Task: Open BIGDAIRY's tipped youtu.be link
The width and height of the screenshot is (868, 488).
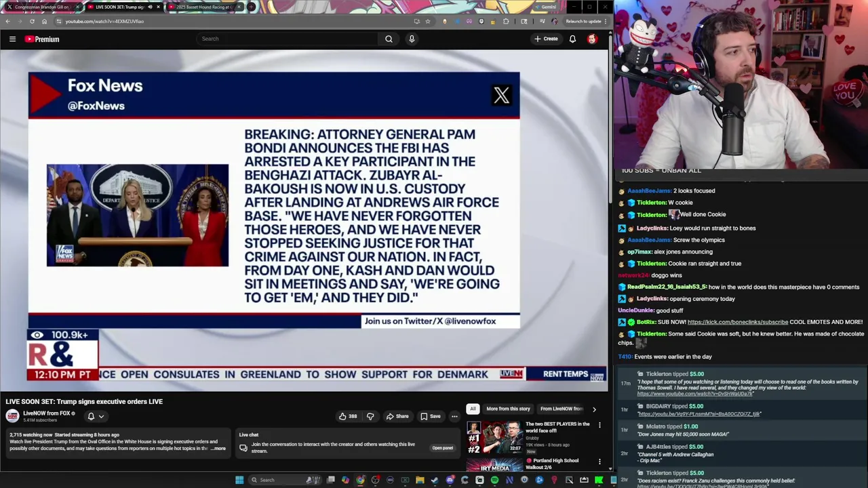Action: 698,413
